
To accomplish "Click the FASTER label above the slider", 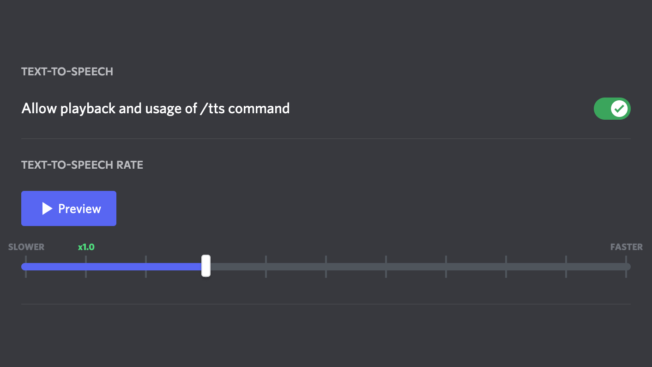I will (626, 247).
